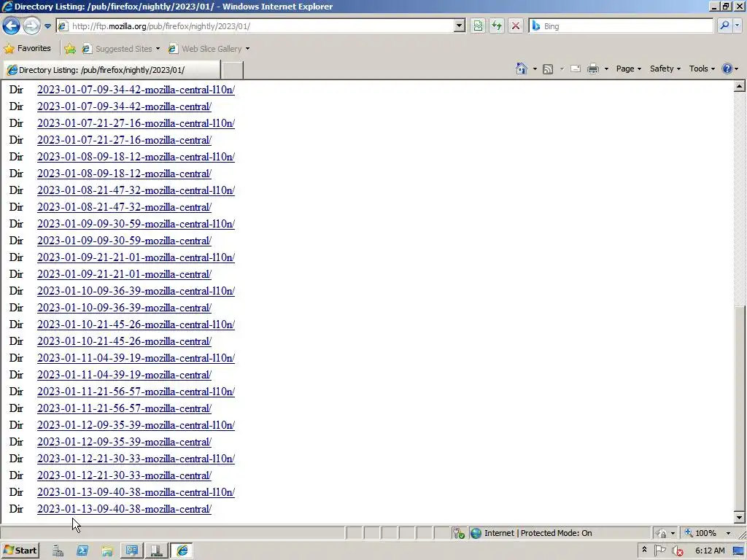Click the Home icon
The image size is (747, 560).
[521, 69]
